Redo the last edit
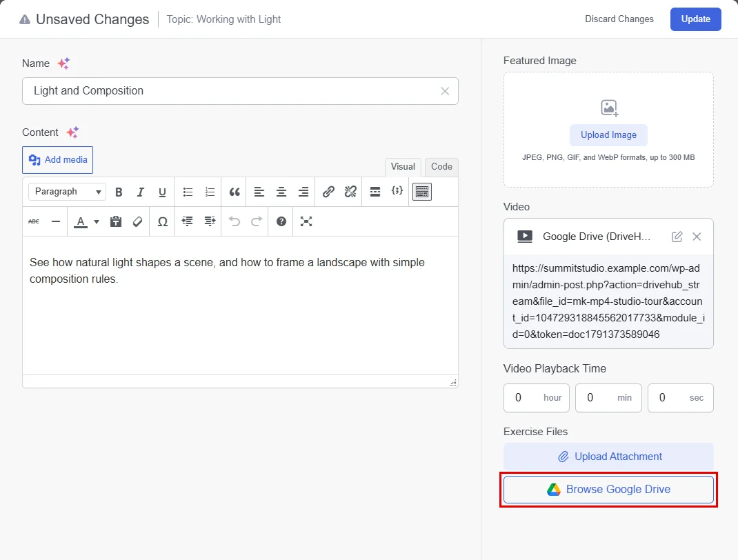Image resolution: width=738 pixels, height=560 pixels. pos(257,221)
